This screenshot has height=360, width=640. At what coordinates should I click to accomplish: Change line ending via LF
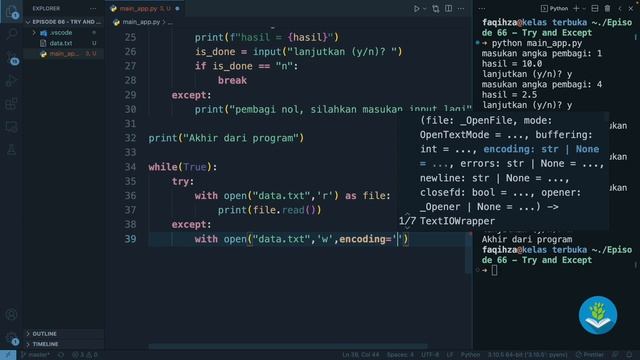pos(450,355)
